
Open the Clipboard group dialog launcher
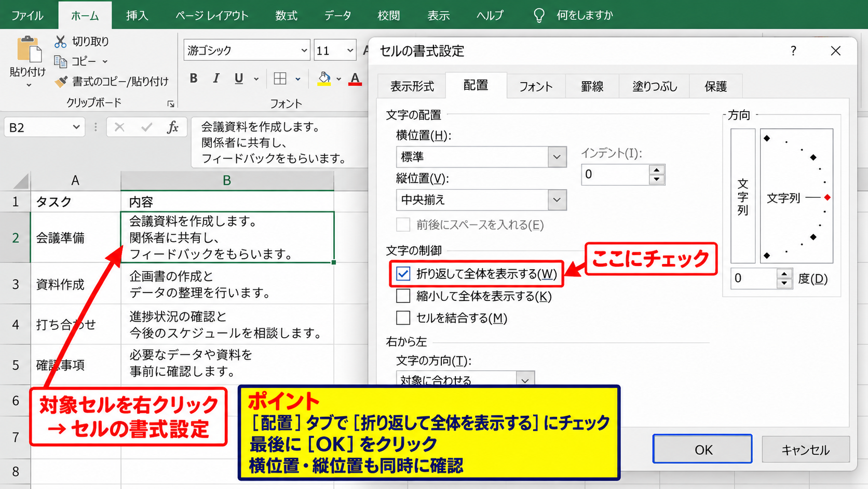pos(171,104)
